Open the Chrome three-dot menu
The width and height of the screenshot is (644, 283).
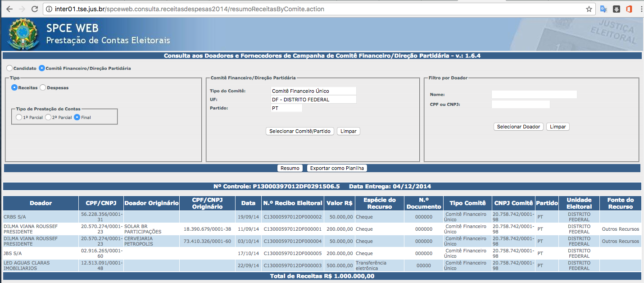pyautogui.click(x=639, y=9)
